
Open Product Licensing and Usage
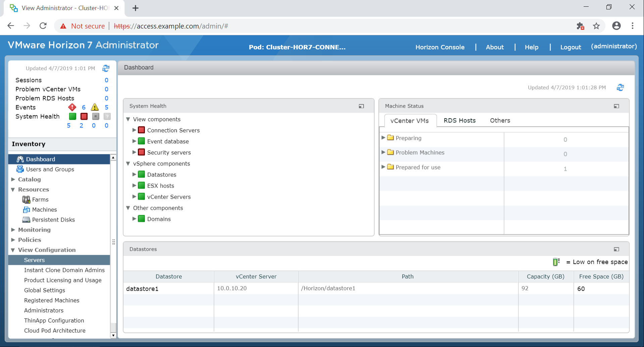[63, 280]
